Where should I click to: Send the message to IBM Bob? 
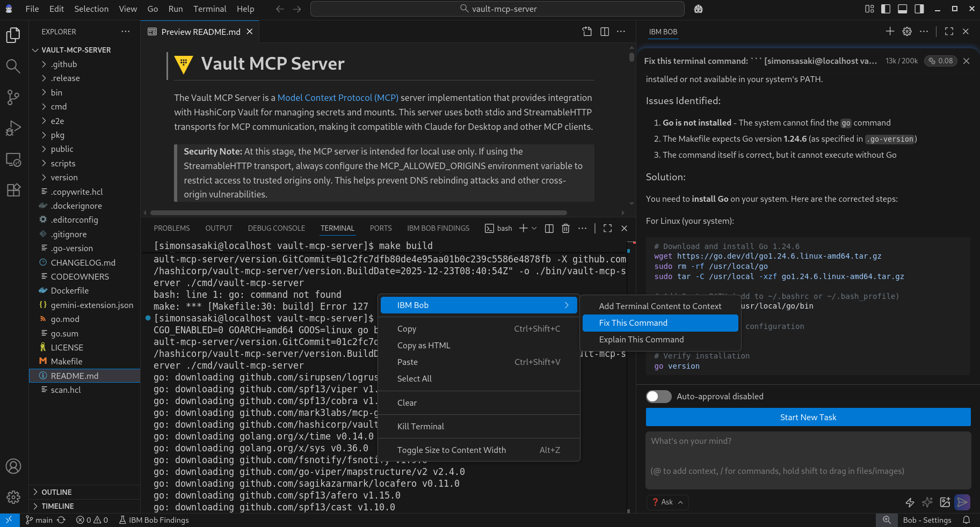tap(963, 502)
